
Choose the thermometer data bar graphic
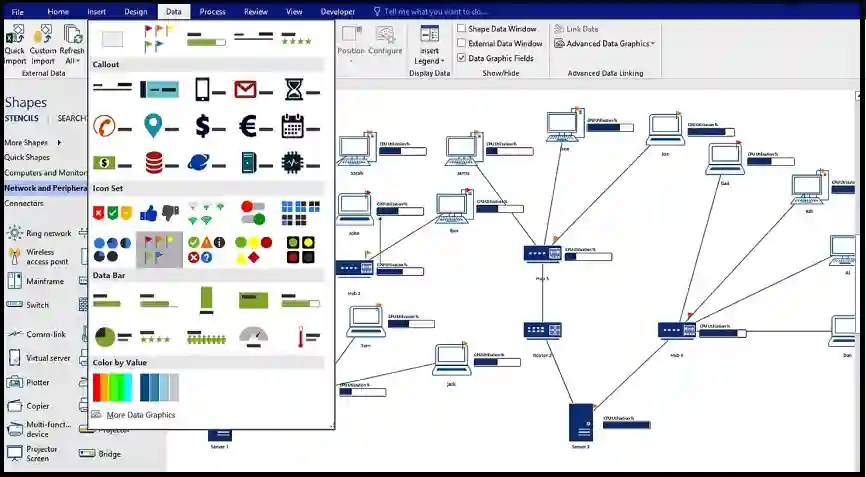(308, 336)
